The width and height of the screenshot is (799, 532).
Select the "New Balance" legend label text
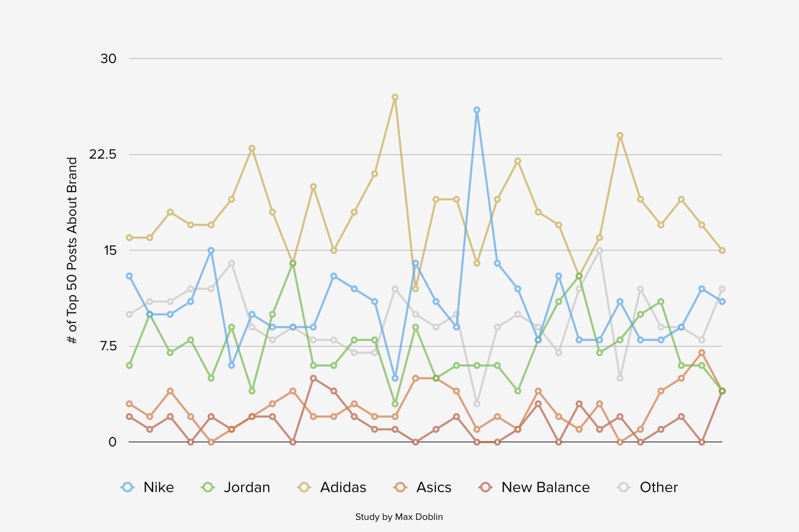[x=545, y=487]
